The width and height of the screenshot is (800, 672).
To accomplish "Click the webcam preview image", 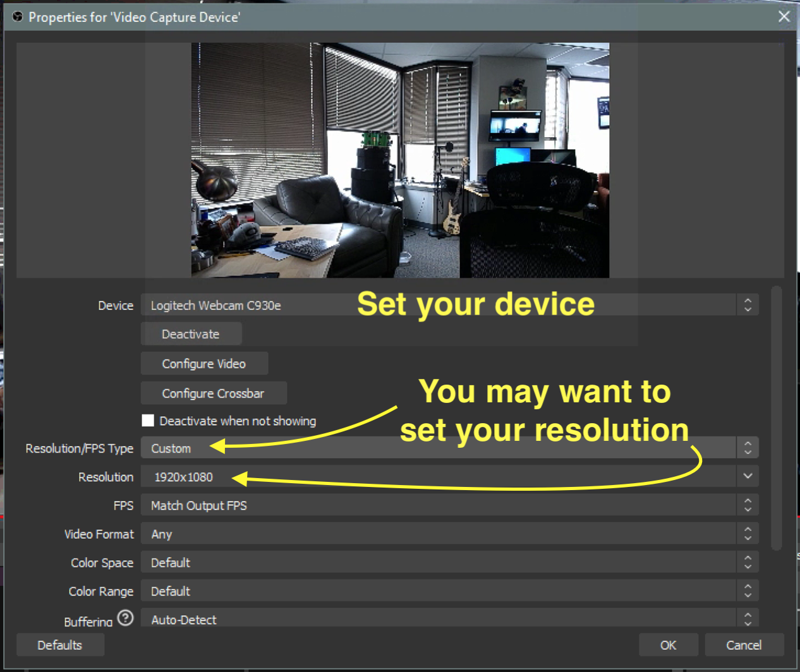I will (x=400, y=160).
